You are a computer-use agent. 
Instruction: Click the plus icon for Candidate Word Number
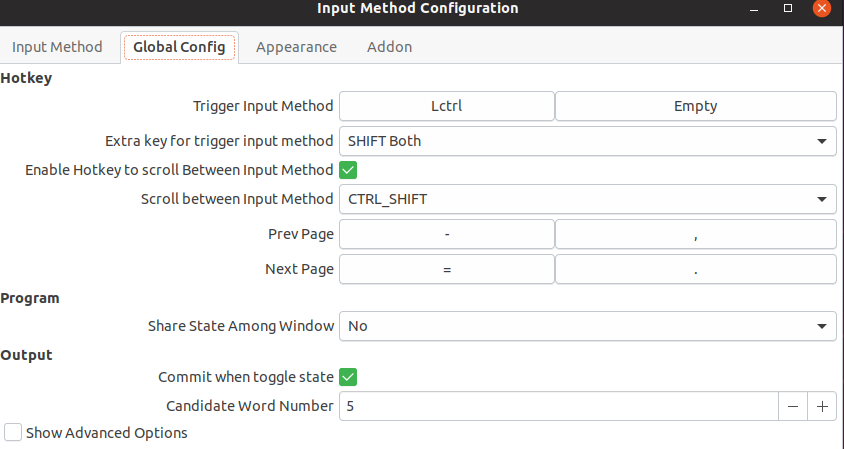point(822,406)
